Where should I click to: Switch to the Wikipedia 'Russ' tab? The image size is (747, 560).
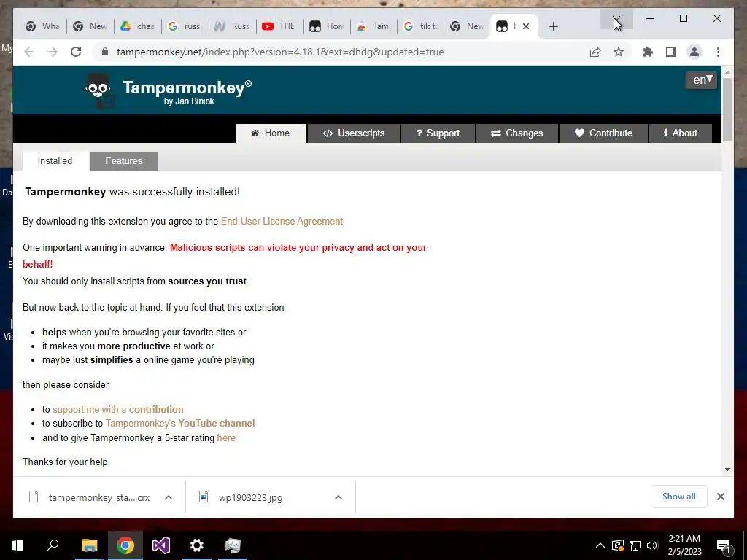[x=233, y=26]
